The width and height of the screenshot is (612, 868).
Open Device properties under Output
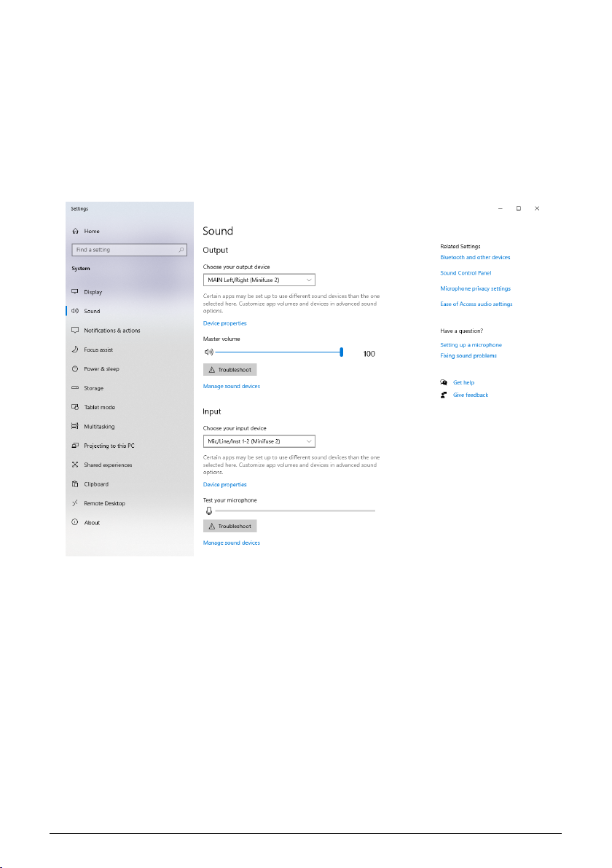coord(225,323)
